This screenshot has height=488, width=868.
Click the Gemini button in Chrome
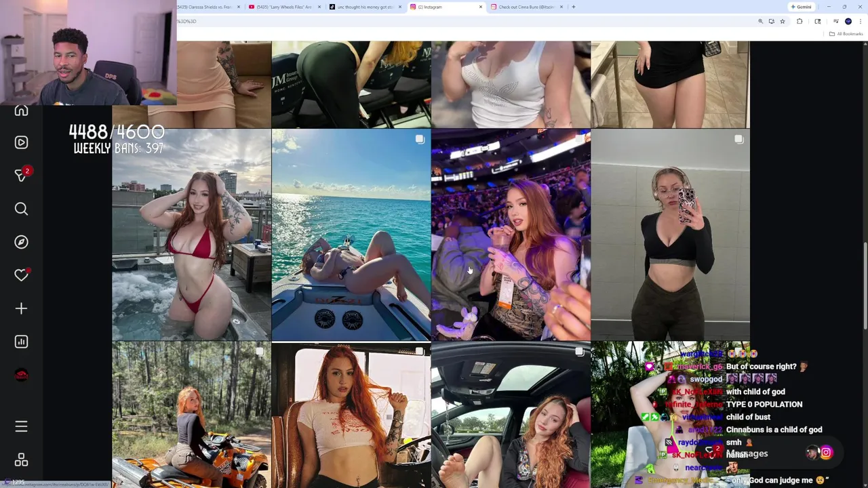click(801, 7)
